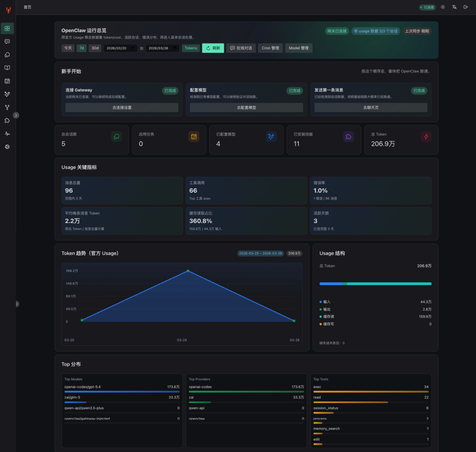The image size is (476, 452).
Task: Open the Cron 管理 tab
Action: 270,48
